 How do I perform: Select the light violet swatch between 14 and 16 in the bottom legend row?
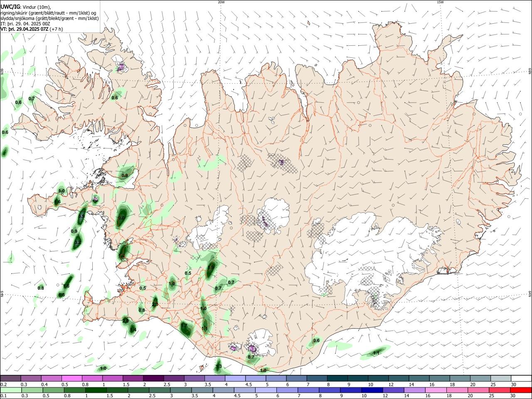coord(414,390)
